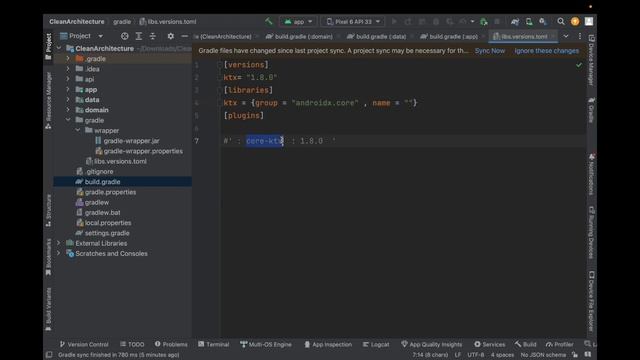Collapse the gradle folder

click(68, 120)
